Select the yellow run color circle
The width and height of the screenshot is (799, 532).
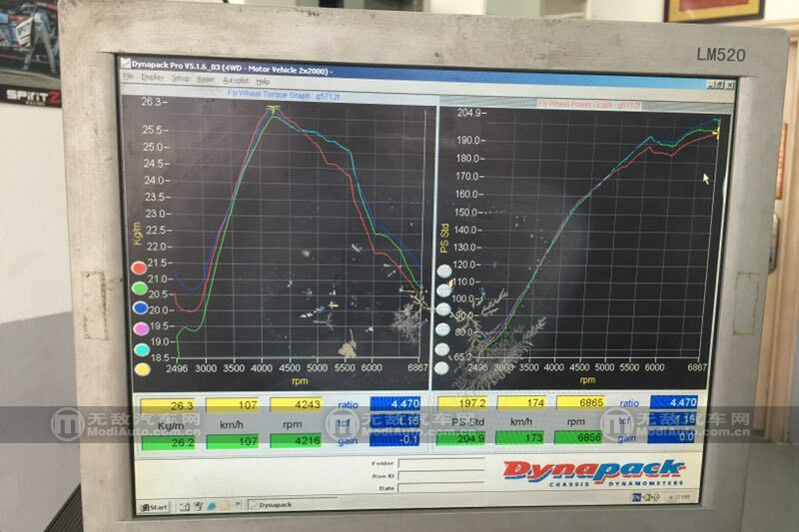point(142,369)
